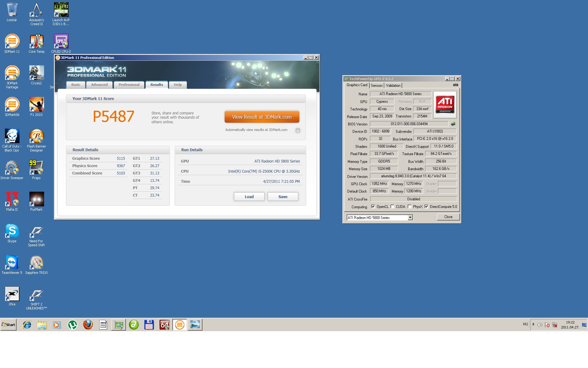Open Xfire desktop shortcut

12,296
